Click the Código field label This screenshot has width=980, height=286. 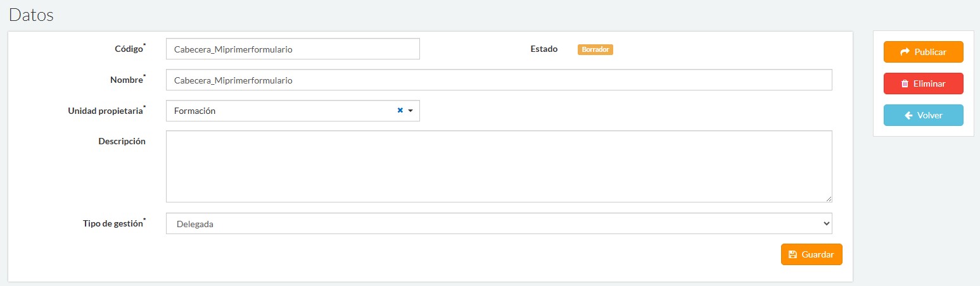129,49
